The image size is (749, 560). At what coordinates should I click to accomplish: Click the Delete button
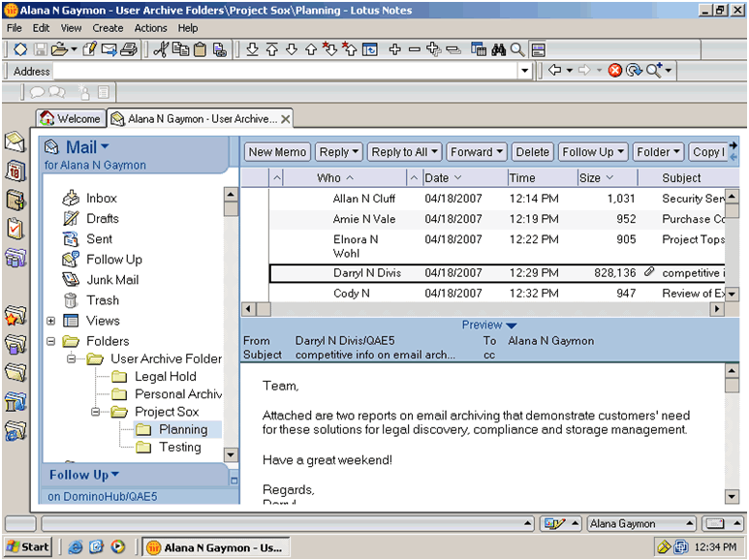532,152
